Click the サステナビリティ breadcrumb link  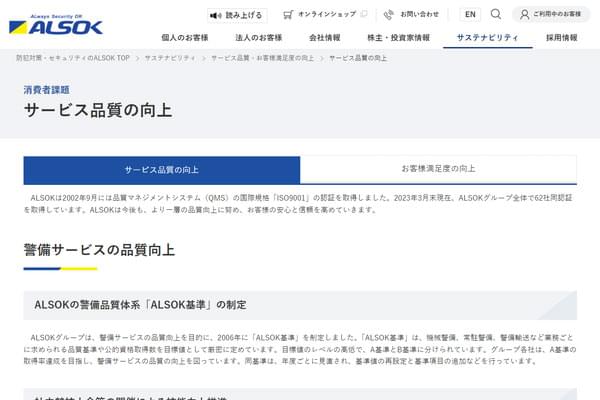pos(170,58)
